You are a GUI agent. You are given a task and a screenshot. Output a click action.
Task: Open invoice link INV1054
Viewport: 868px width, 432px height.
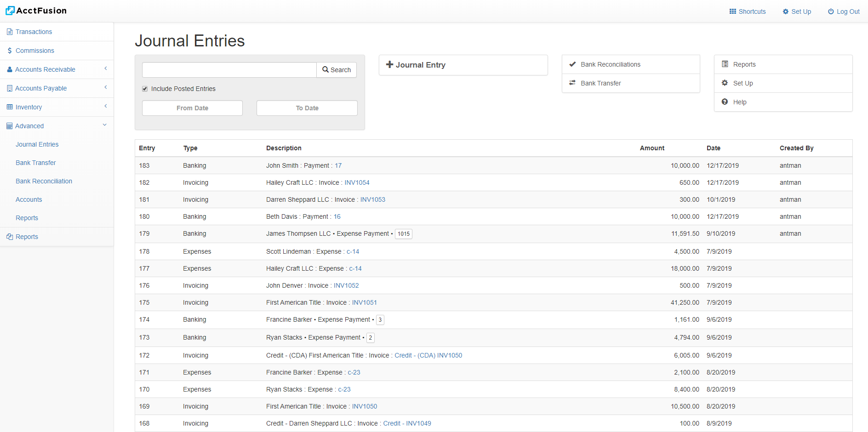[x=357, y=182]
